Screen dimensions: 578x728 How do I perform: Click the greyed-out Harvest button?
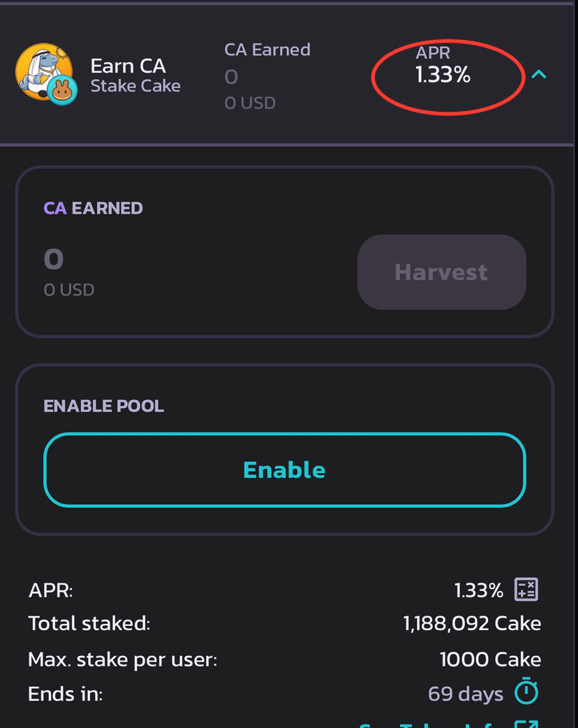pyautogui.click(x=442, y=272)
